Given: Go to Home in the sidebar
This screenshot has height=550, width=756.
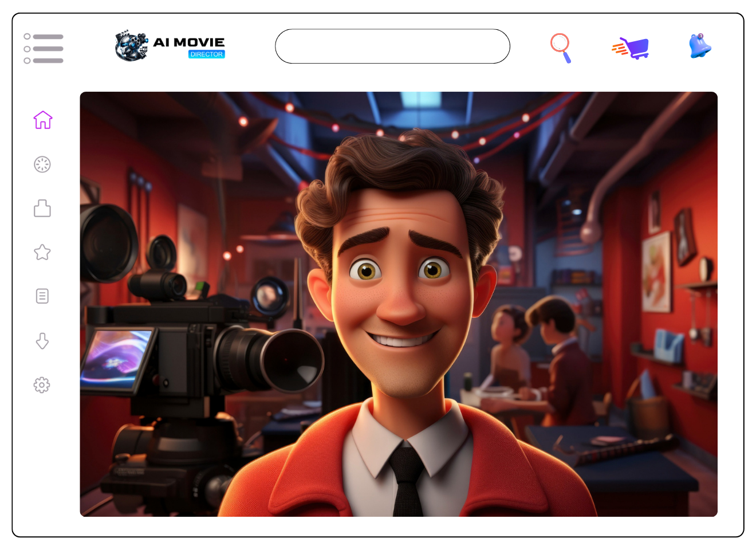Looking at the screenshot, I should [x=43, y=120].
